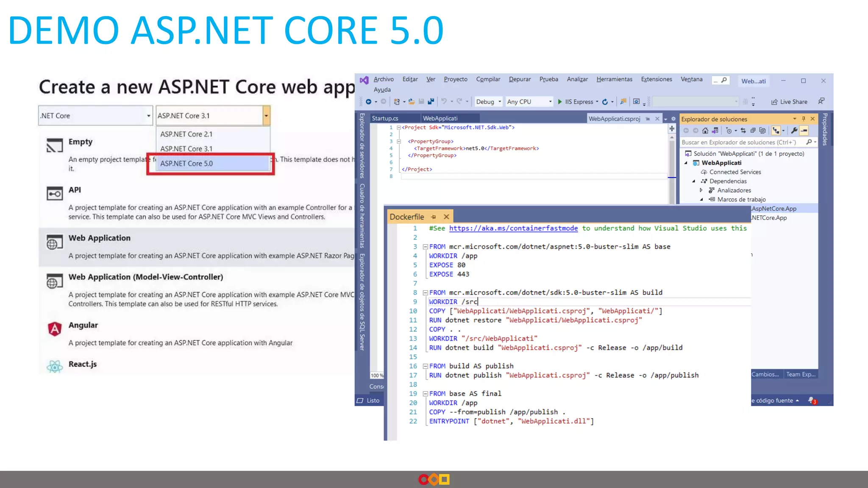Image resolution: width=868 pixels, height=488 pixels.
Task: Click the Find in Files toolbar icon
Action: 623,101
